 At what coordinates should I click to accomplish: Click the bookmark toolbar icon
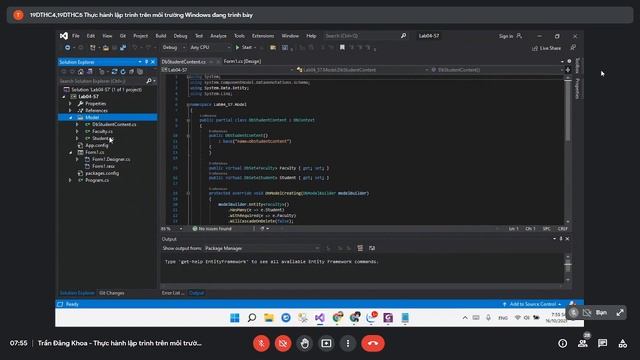coord(342,47)
